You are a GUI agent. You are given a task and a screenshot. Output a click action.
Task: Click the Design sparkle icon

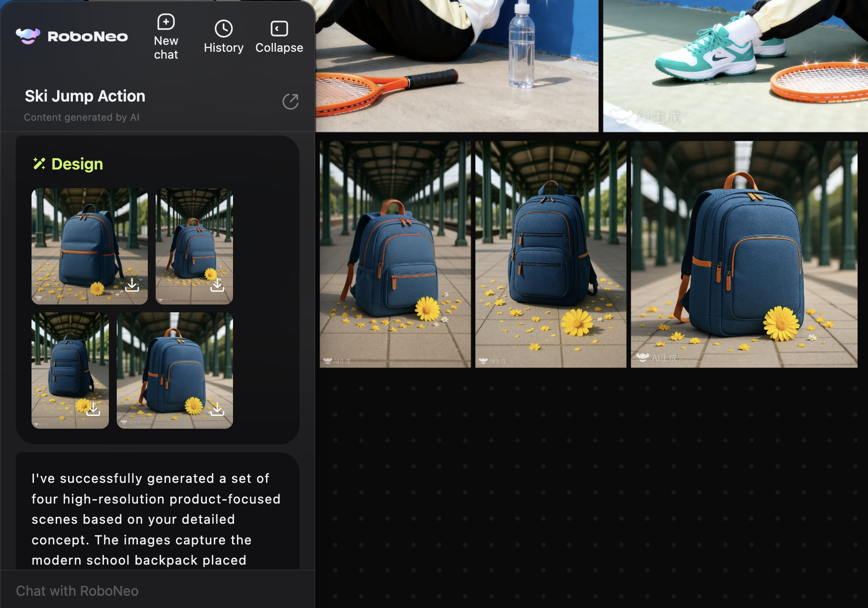tap(39, 163)
